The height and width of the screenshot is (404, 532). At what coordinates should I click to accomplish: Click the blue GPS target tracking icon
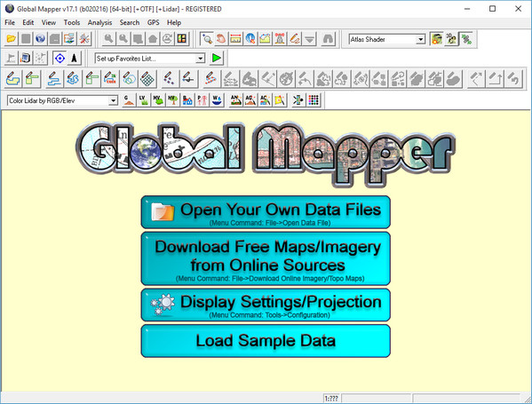point(60,58)
